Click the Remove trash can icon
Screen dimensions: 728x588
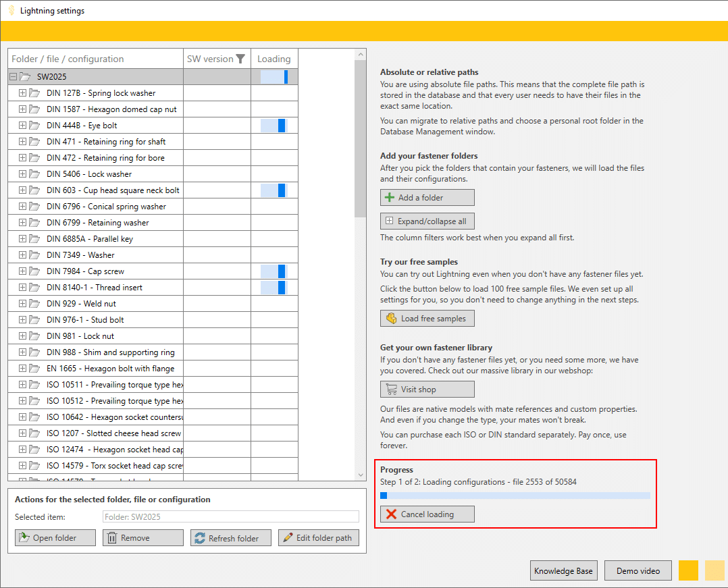point(112,538)
